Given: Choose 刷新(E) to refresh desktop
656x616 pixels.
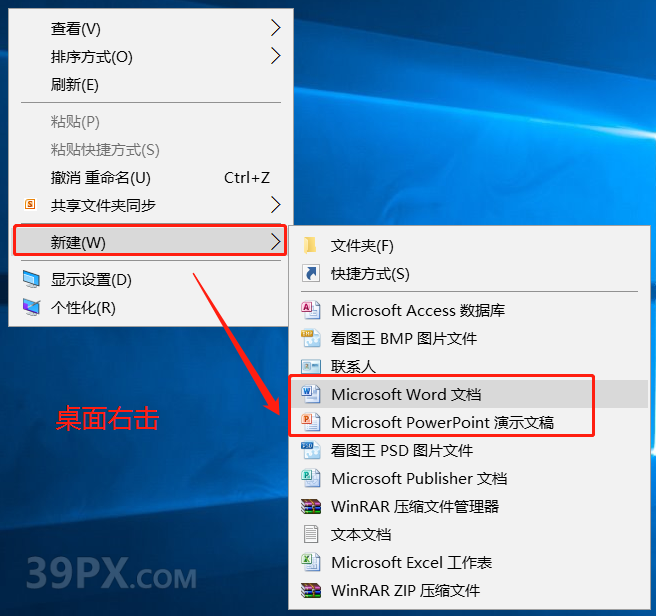Looking at the screenshot, I should 151,85.
